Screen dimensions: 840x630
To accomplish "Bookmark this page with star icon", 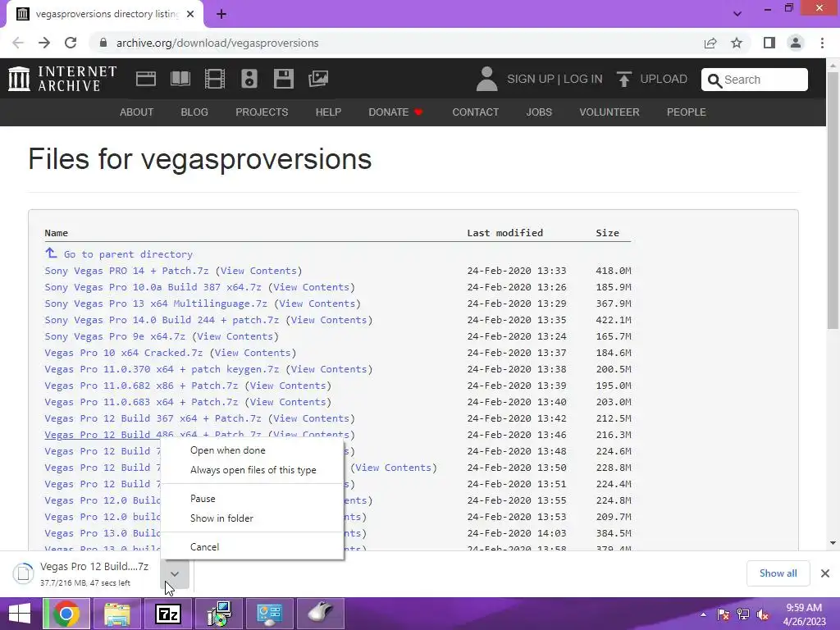I will (x=737, y=43).
